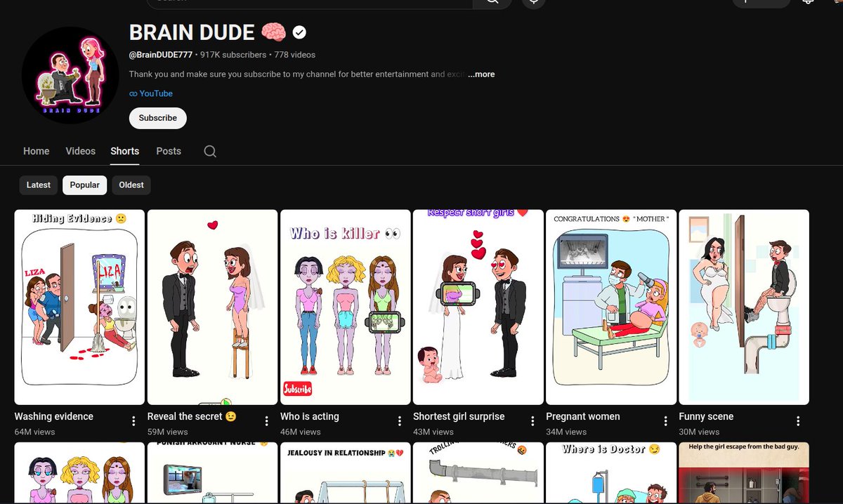
Task: Open the more options menu for Reveal the secret
Action: click(x=267, y=421)
